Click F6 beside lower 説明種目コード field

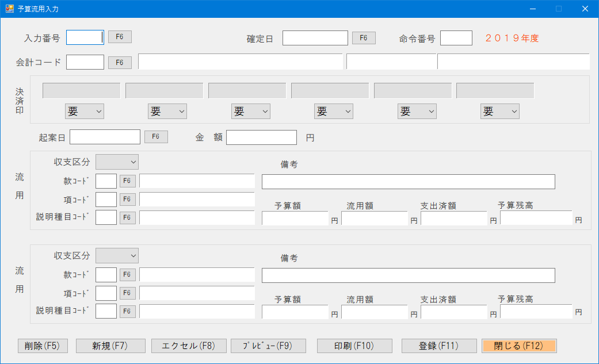127,311
